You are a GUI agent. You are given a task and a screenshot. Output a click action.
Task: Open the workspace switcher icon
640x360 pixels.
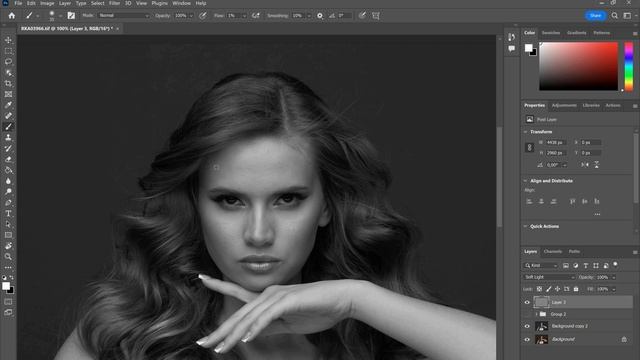(627, 16)
